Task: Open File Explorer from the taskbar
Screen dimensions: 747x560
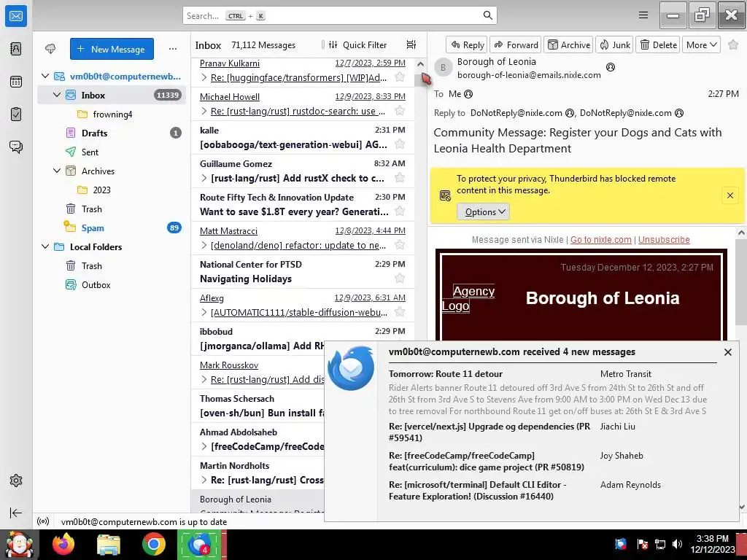Action: click(x=109, y=544)
